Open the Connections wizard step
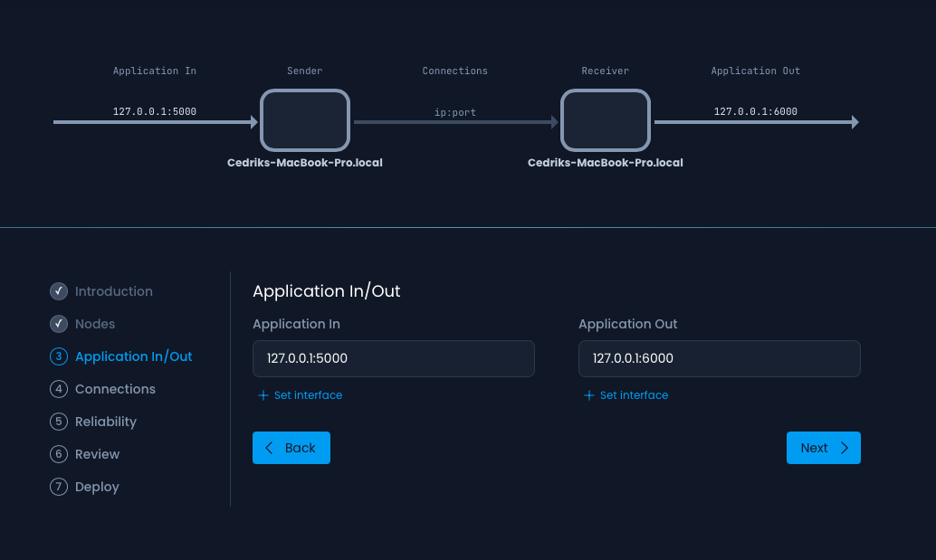The height and width of the screenshot is (560, 936). [x=115, y=389]
